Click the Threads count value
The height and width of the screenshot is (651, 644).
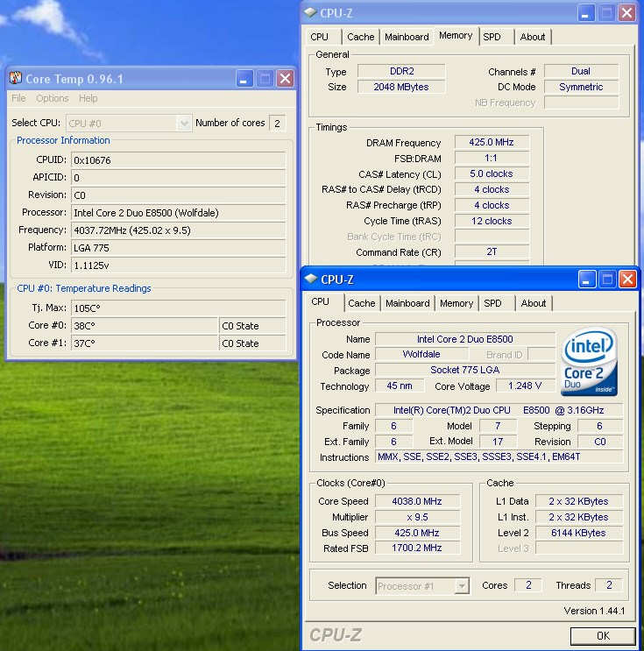coord(609,585)
